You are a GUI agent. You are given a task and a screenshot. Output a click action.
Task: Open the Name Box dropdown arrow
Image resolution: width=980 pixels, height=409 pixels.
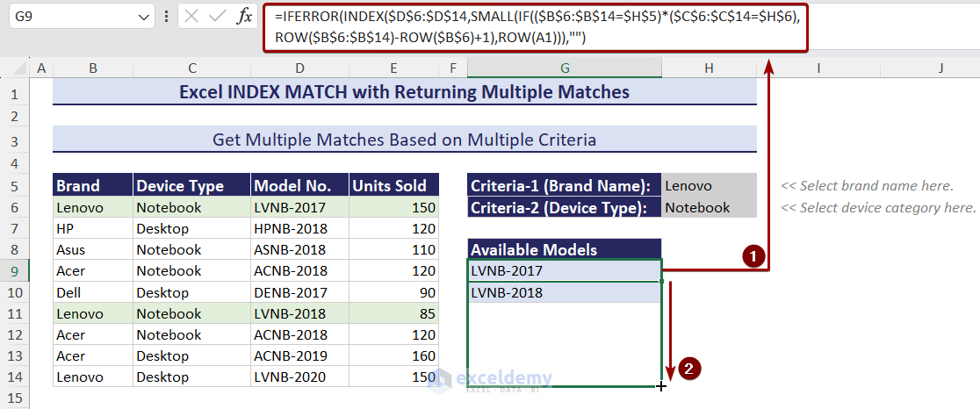coord(142,18)
